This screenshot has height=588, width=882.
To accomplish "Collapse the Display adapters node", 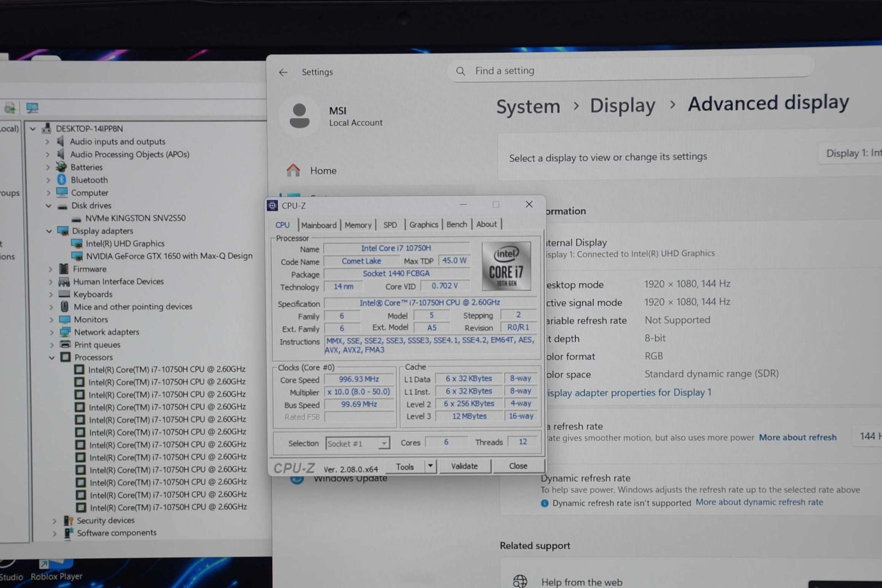I will (49, 231).
